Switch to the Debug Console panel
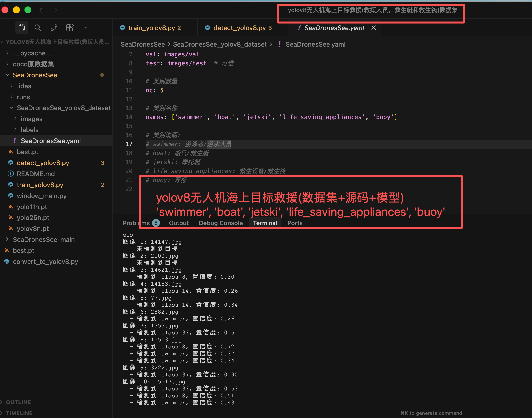 (221, 223)
